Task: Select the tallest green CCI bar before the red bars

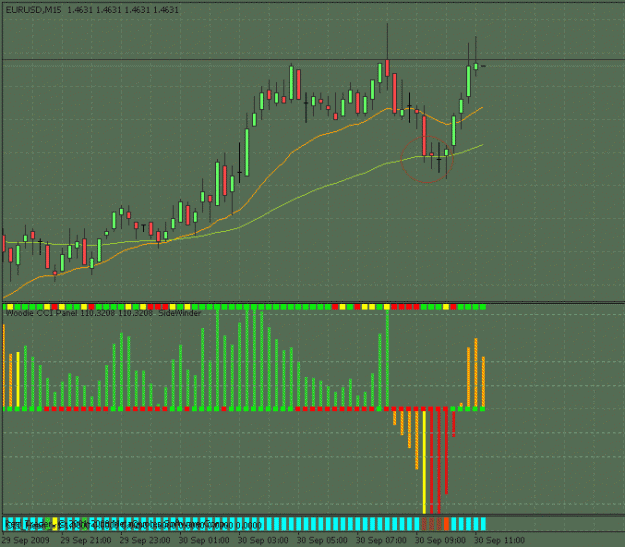Action: (387, 358)
